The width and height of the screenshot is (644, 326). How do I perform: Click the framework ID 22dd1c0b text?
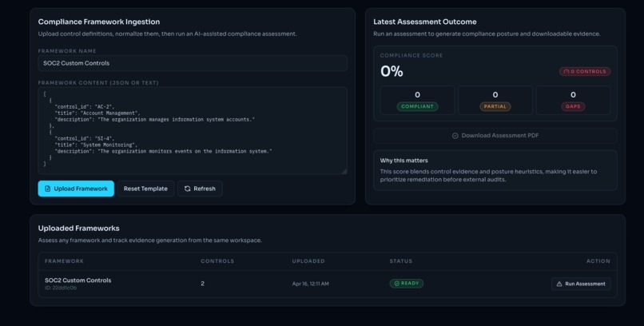61,288
